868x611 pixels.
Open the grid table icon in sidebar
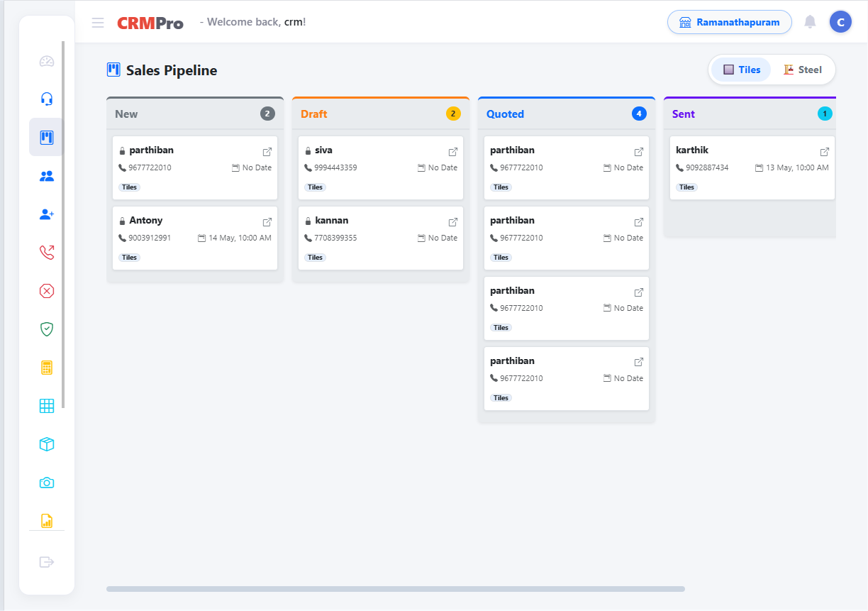[47, 406]
